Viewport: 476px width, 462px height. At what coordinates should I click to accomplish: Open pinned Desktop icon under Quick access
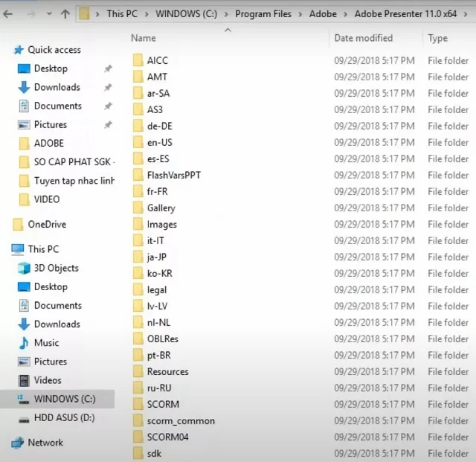(24, 68)
